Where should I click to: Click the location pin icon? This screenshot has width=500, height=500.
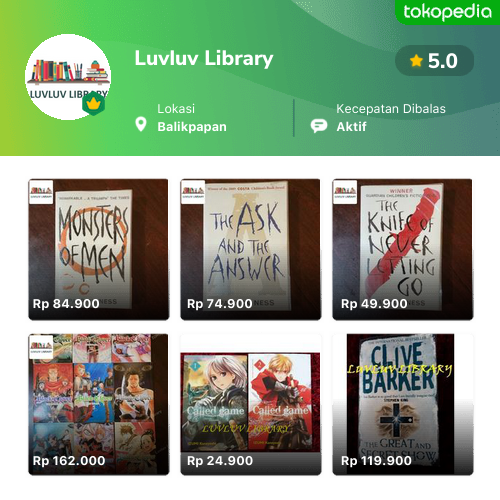point(141,124)
